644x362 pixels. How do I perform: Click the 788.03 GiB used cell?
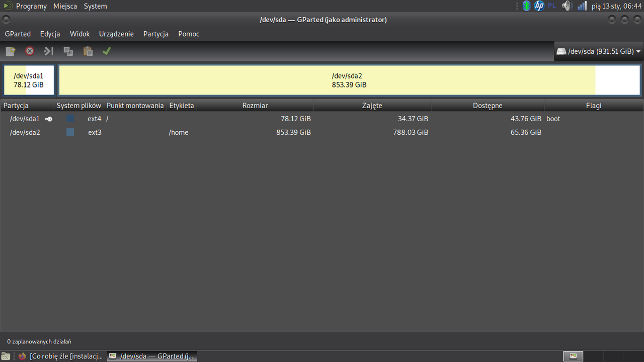(x=411, y=132)
